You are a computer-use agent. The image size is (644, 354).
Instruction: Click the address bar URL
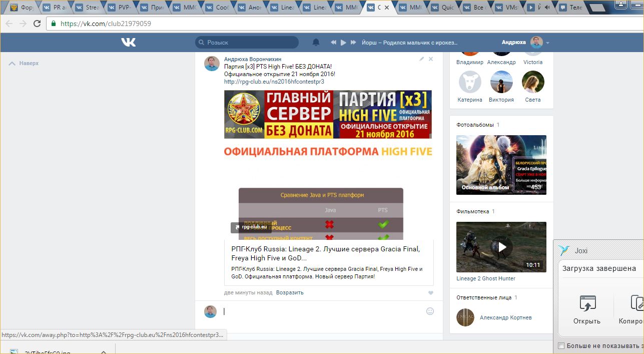(106, 24)
